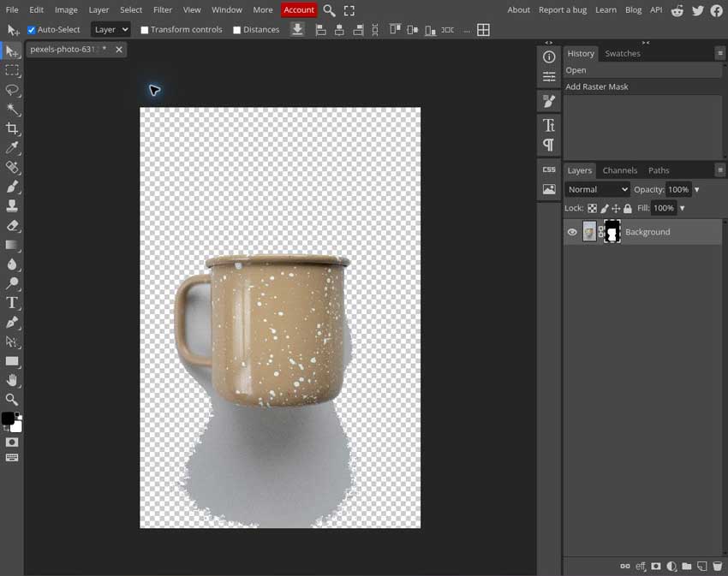Open layer effects eff button
Image resolution: width=728 pixels, height=576 pixels.
pos(641,566)
